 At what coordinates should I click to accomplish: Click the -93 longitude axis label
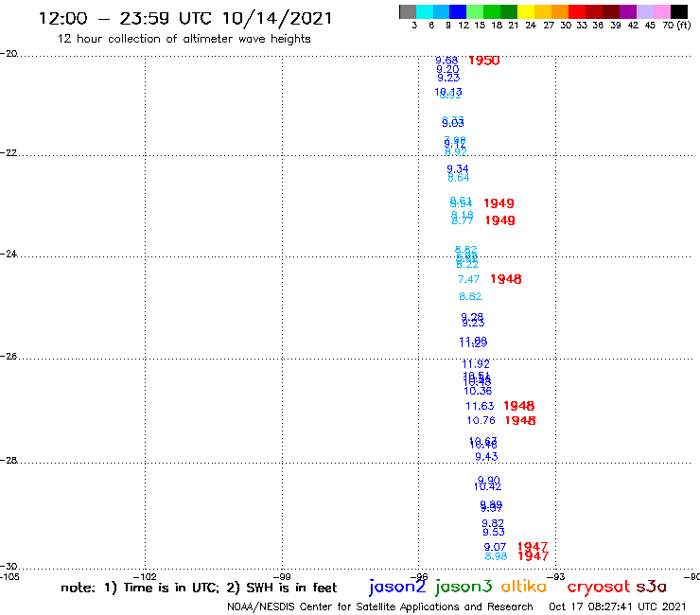click(556, 576)
